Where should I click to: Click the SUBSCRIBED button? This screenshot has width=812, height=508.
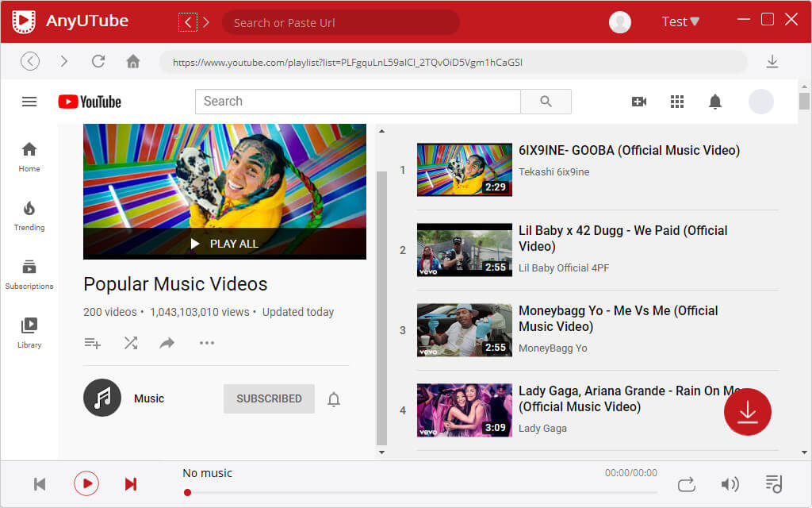coord(269,398)
